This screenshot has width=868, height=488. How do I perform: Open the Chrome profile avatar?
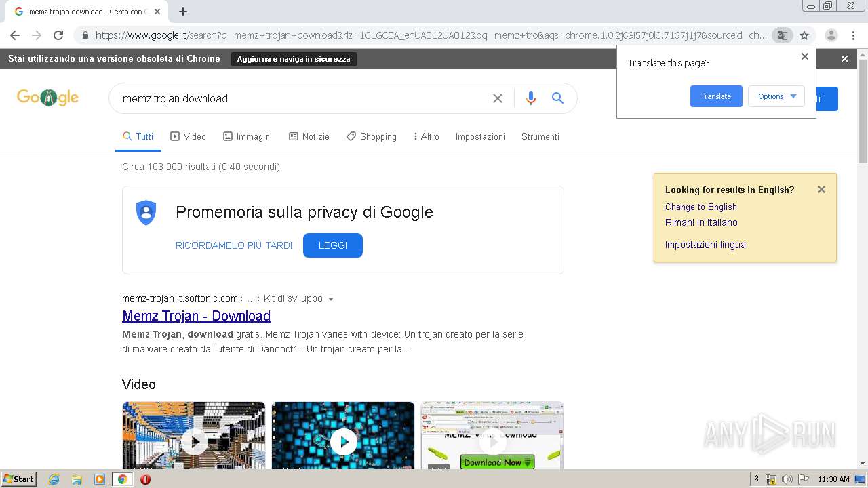coord(831,35)
